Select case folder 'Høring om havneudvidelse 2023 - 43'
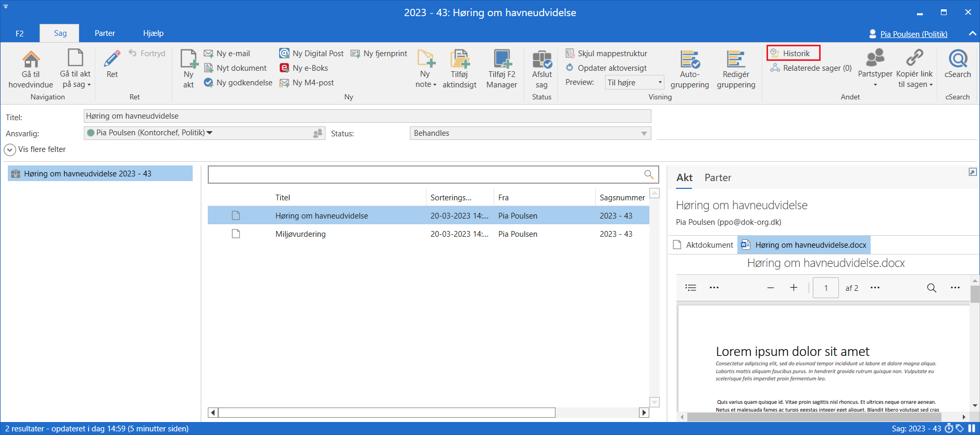 tap(100, 173)
